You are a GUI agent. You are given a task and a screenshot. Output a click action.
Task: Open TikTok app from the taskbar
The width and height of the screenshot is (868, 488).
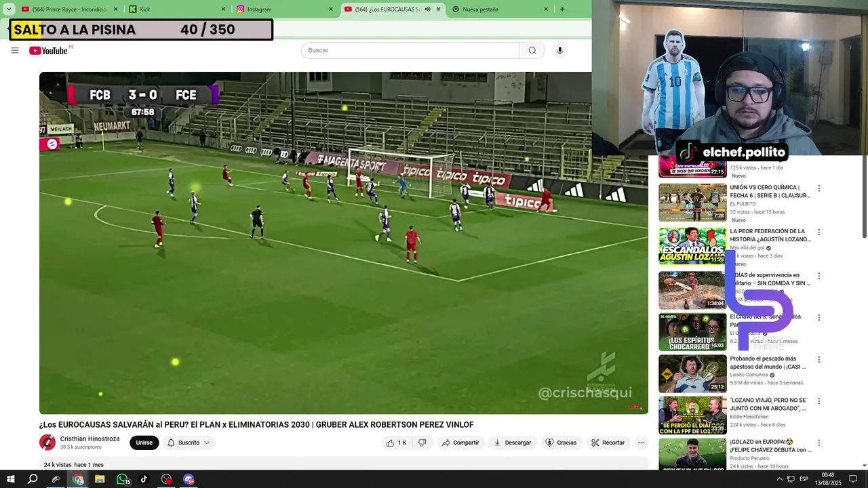[x=144, y=479]
